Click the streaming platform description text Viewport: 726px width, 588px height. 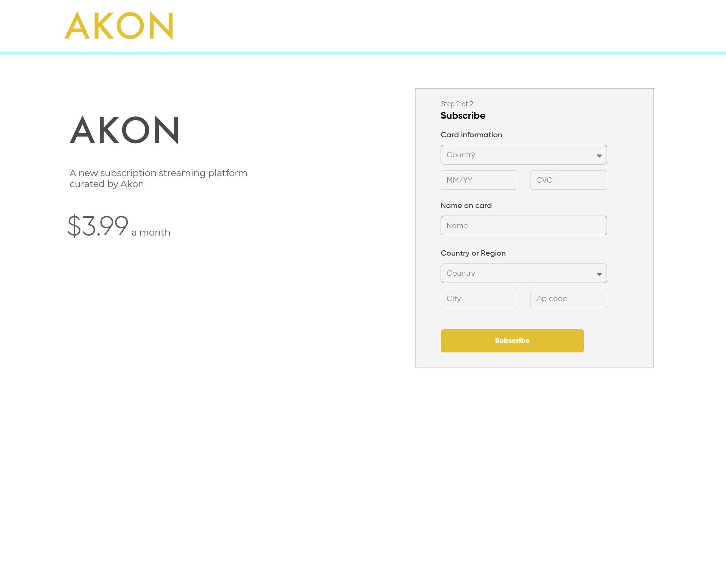pyautogui.click(x=158, y=178)
